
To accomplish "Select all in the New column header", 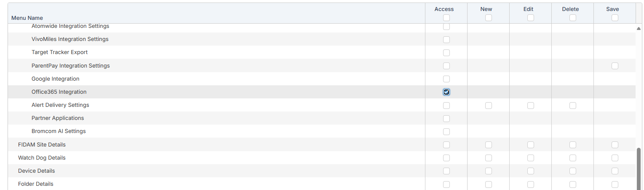I will 489,18.
